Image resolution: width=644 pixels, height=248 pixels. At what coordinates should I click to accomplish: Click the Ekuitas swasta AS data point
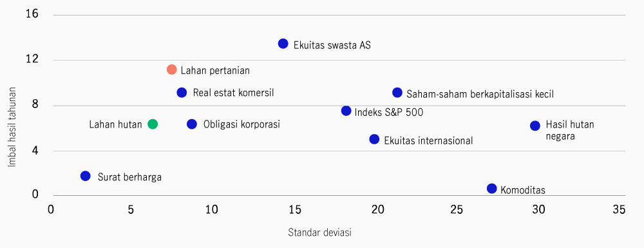coord(283,44)
